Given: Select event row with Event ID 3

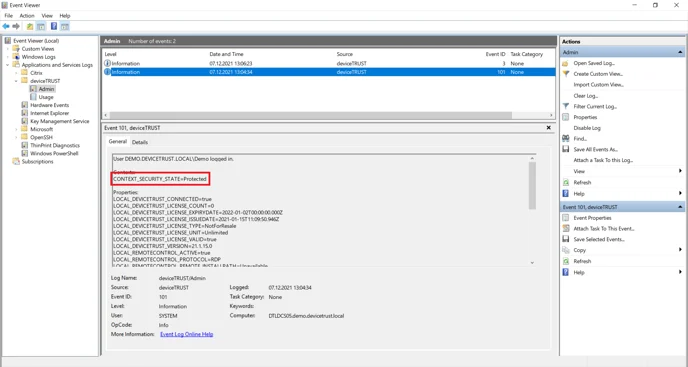Looking at the screenshot, I should pyautogui.click(x=329, y=63).
